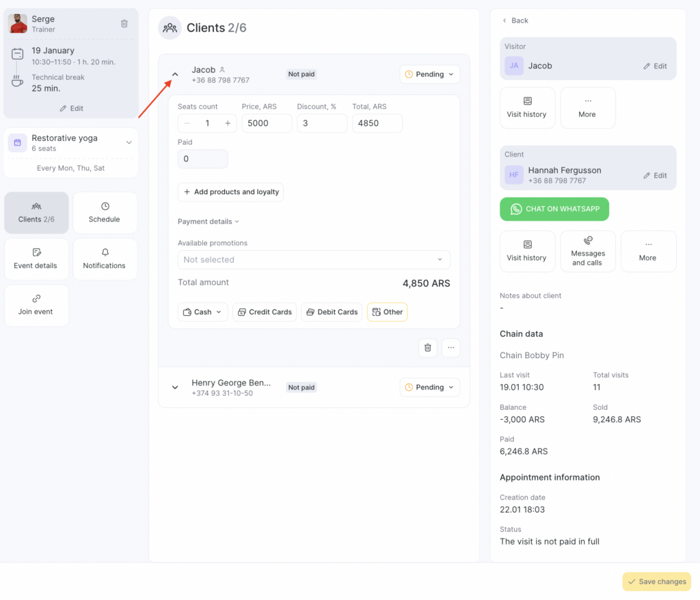Increase seats count with plus button
Image resolution: width=700 pixels, height=600 pixels.
(228, 124)
